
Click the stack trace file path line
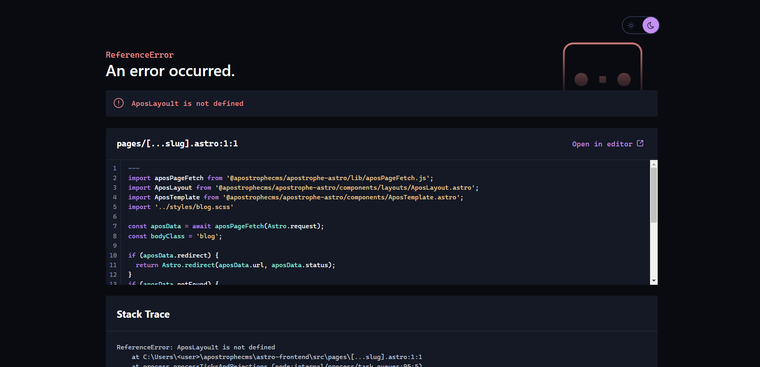(277, 357)
